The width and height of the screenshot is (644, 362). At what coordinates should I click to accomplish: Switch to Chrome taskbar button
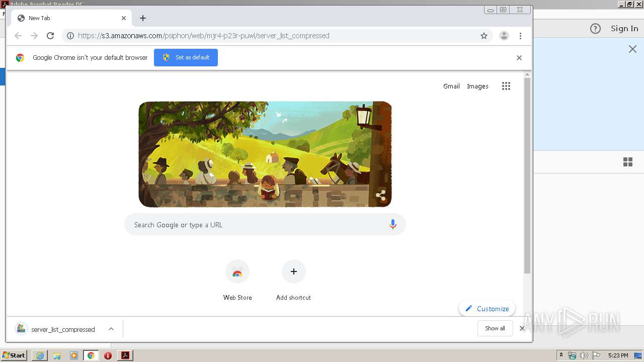click(x=91, y=355)
